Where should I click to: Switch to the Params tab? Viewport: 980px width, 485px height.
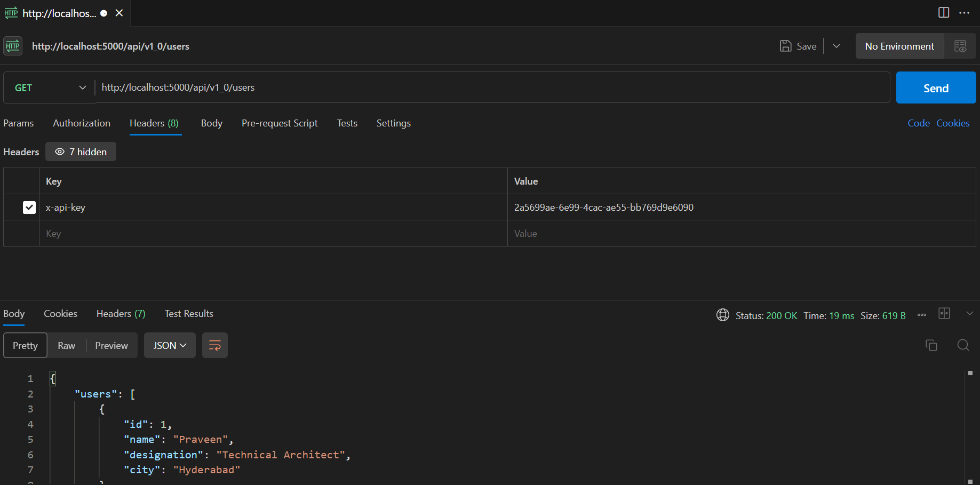tap(19, 123)
